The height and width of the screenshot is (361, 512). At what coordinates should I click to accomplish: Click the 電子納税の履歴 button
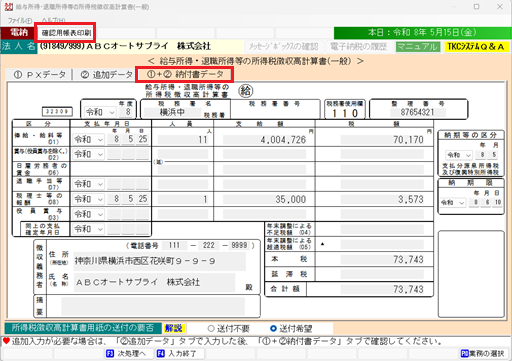358,47
